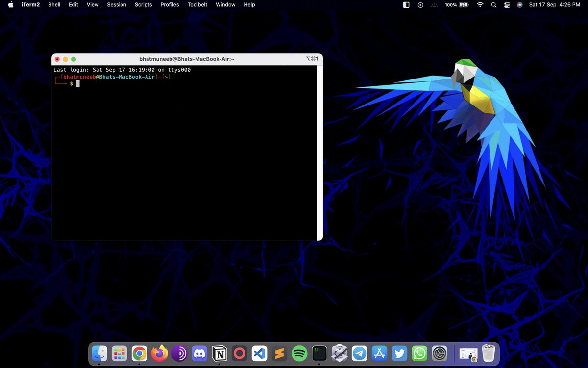
Task: Open the View menu
Action: [93, 5]
